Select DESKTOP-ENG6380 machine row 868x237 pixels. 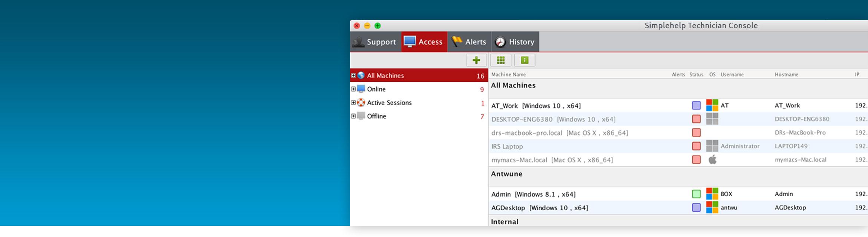(x=678, y=119)
